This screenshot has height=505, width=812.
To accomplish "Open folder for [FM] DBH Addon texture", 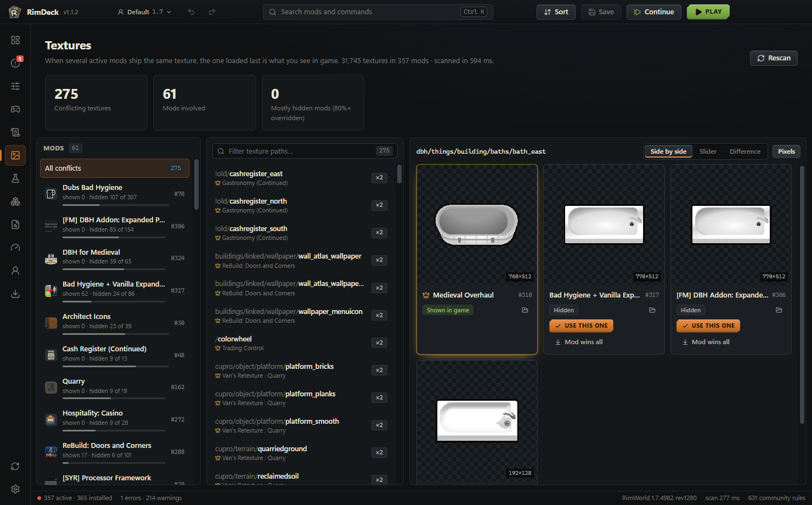I will click(779, 310).
